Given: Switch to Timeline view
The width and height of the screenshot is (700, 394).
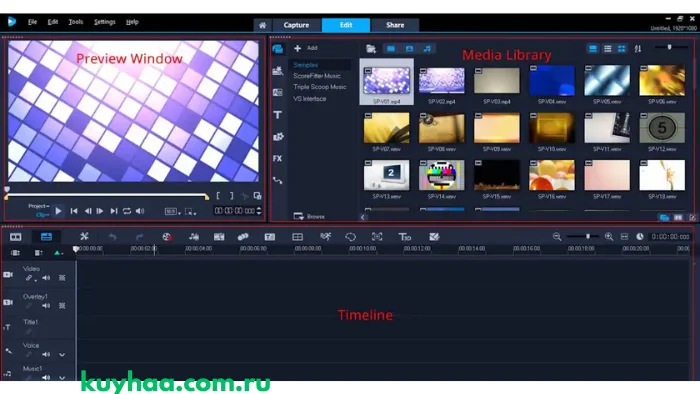Looking at the screenshot, I should tap(46, 237).
